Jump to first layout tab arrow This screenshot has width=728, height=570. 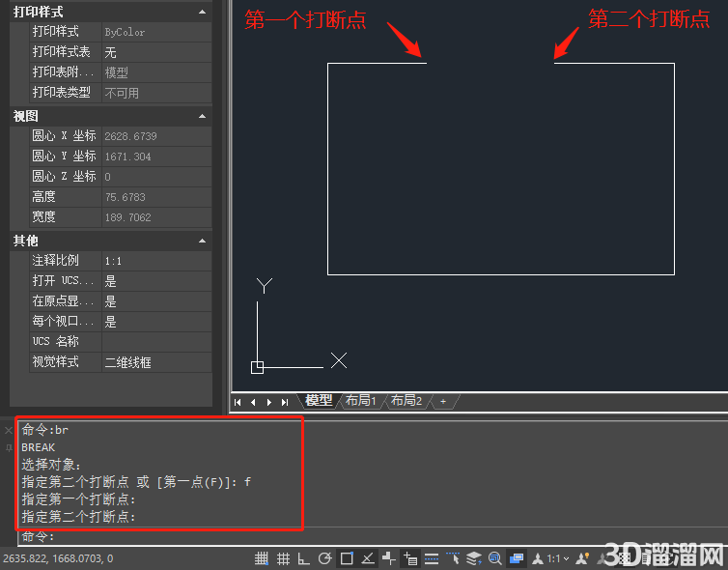[x=238, y=402]
